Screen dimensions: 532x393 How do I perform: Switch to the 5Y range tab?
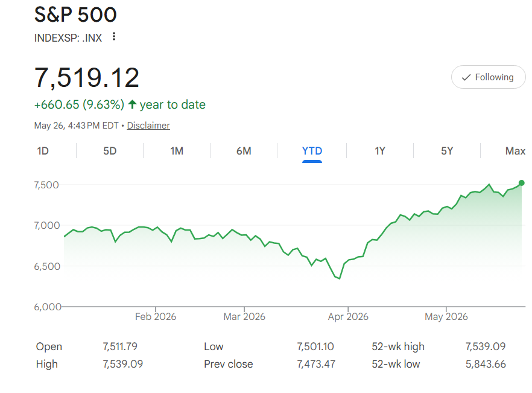447,151
